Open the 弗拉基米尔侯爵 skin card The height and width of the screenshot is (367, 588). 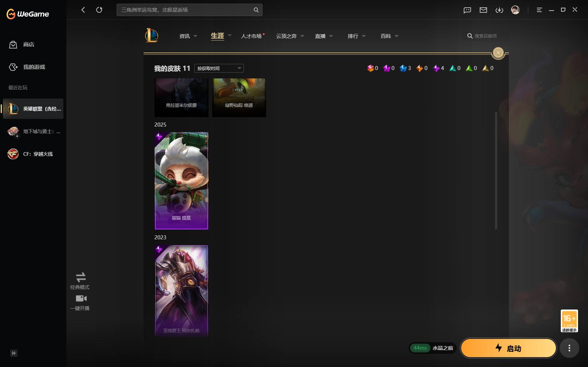point(181,97)
